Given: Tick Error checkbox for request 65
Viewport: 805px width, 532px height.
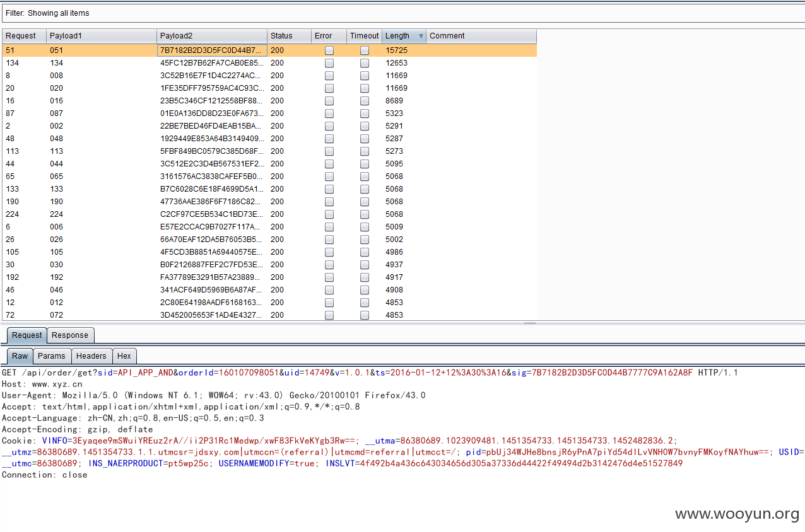Looking at the screenshot, I should point(329,176).
